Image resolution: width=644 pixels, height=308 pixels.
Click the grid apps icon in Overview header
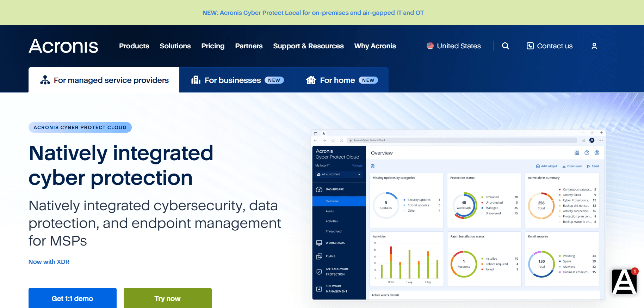577,153
